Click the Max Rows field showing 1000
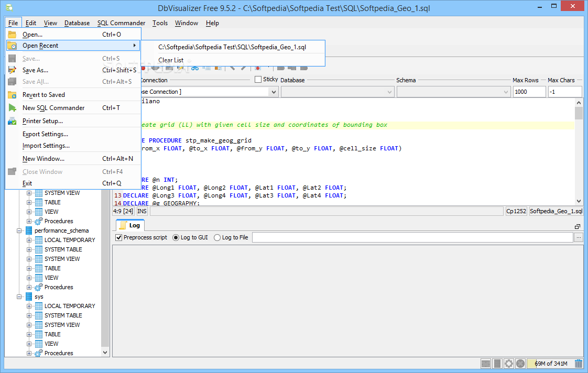Screen dimensions: 588x373 [529, 92]
